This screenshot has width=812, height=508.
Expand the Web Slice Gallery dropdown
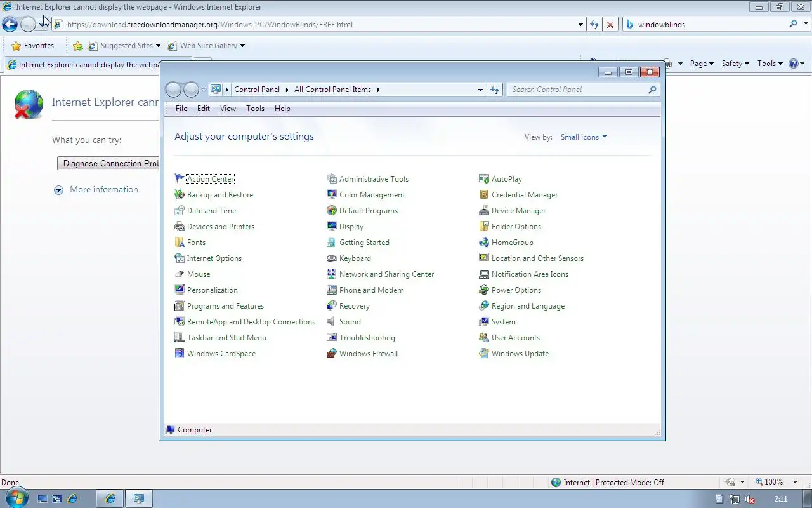(242, 46)
